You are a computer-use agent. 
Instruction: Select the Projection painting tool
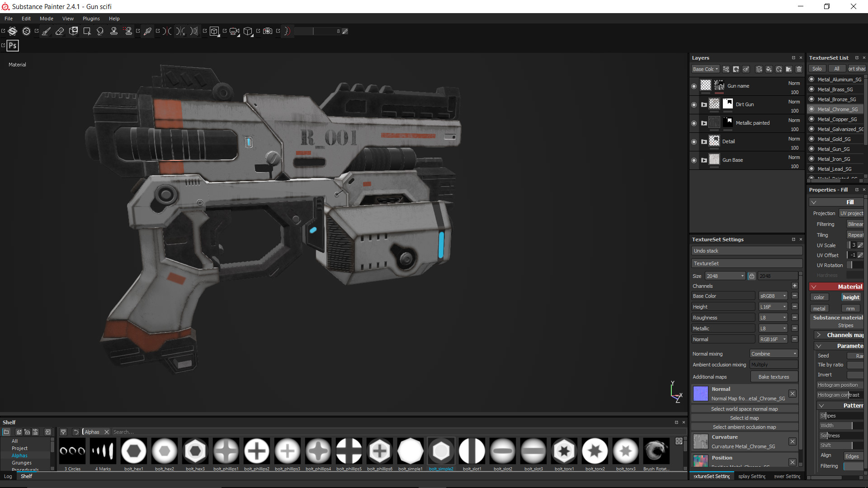tap(73, 31)
